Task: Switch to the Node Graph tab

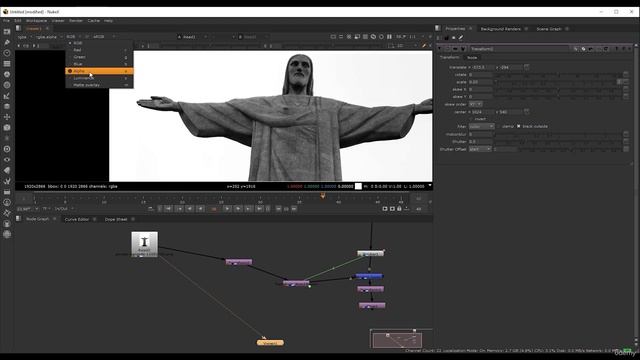Action: tap(38, 219)
